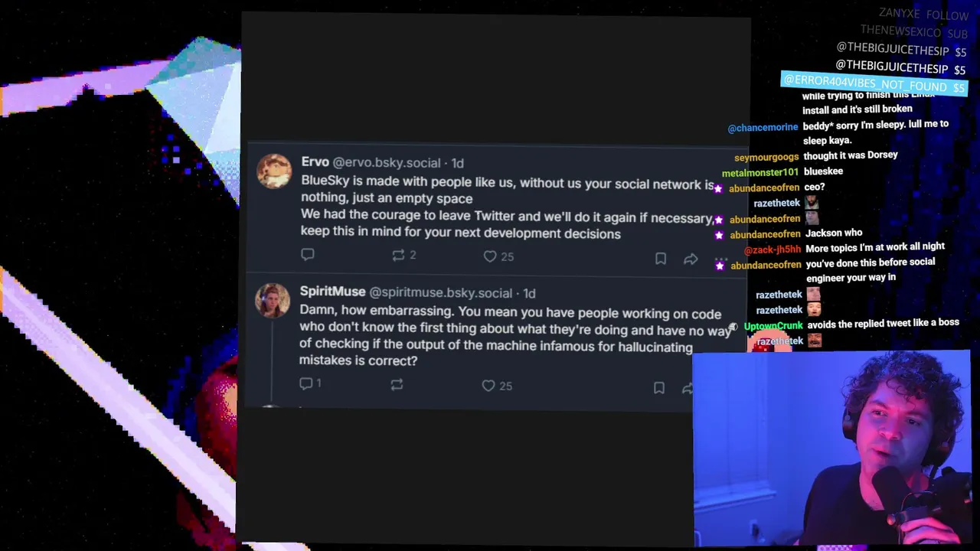This screenshot has width=980, height=551.
Task: Open Ervo's profile avatar
Action: pos(273,171)
